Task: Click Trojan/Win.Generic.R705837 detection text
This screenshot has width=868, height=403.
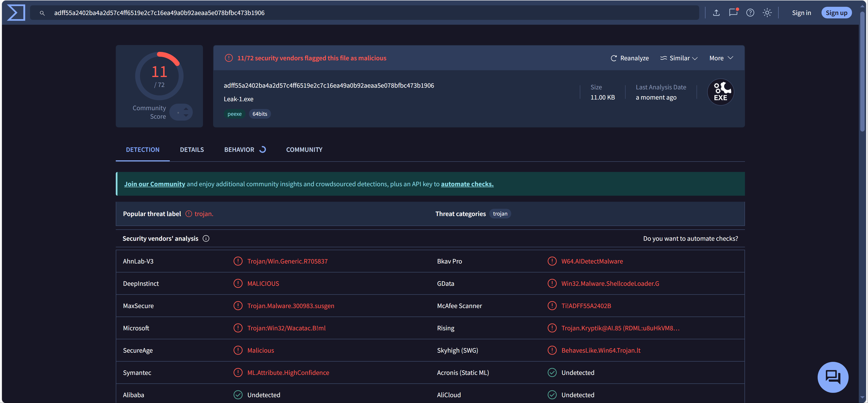Action: pos(287,261)
